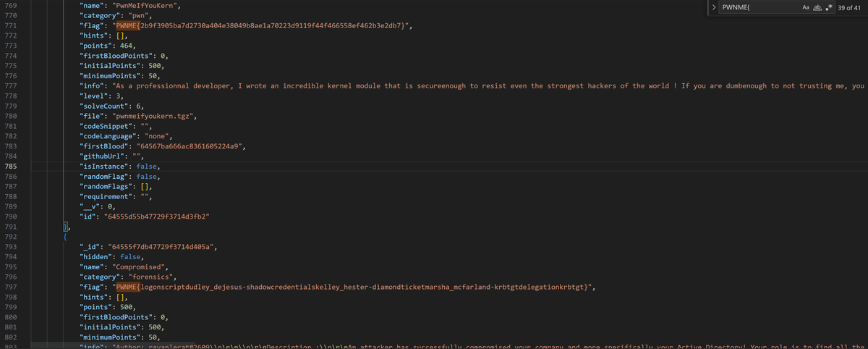The width and height of the screenshot is (868, 349).
Task: Click the opening brace on line 792
Action: [65, 236]
